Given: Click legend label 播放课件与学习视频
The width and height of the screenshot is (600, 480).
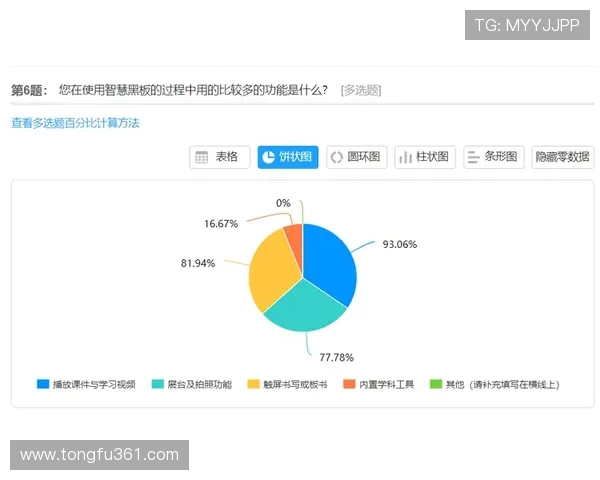Looking at the screenshot, I should [94, 384].
